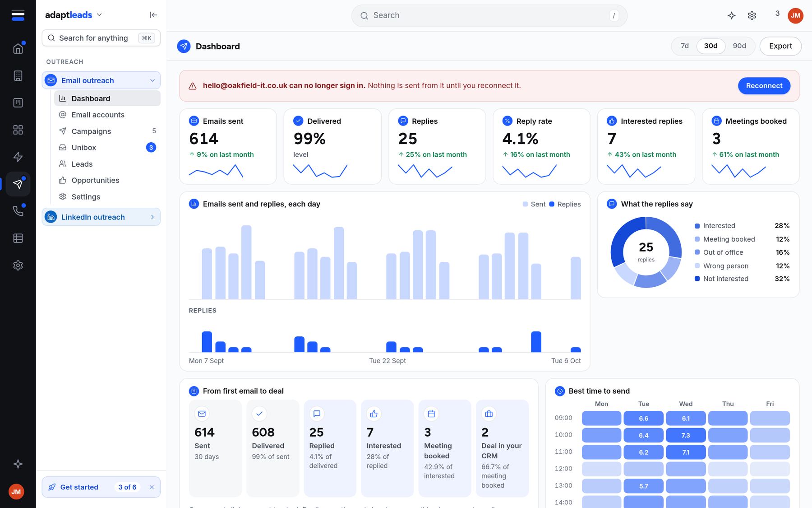
Task: Click the Reconnect button
Action: click(764, 86)
